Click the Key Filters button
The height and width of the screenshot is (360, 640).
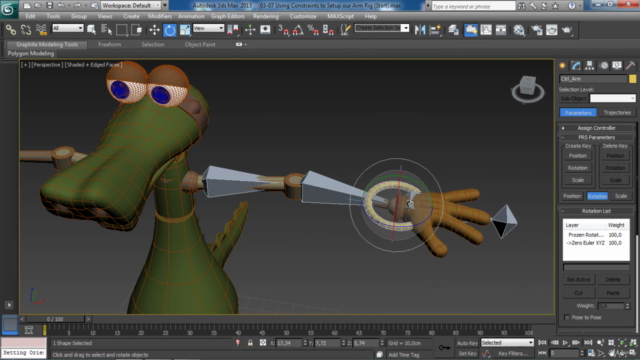513,353
